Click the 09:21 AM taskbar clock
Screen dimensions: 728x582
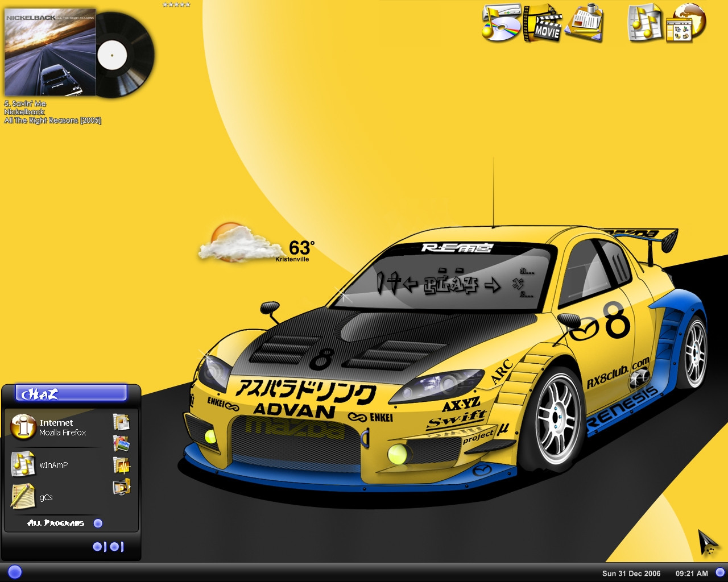(692, 573)
